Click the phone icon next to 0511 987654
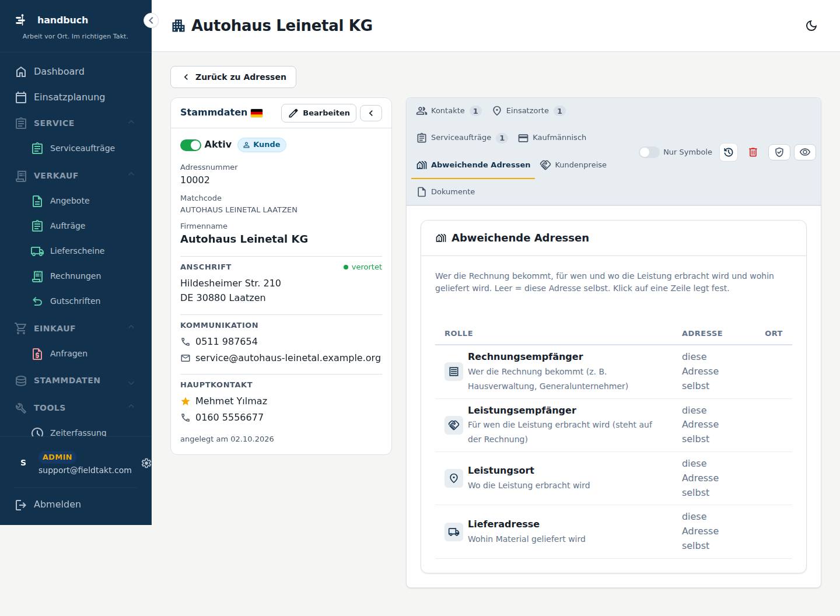 (x=185, y=342)
